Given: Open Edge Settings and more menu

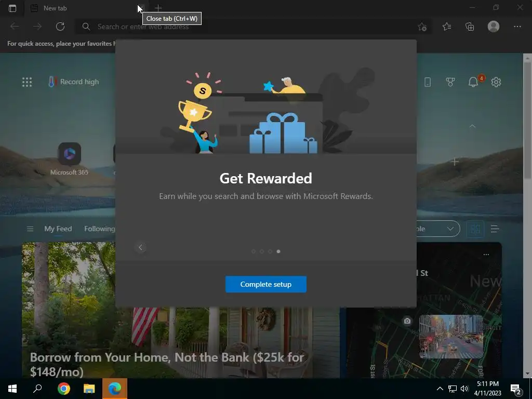Looking at the screenshot, I should [517, 26].
